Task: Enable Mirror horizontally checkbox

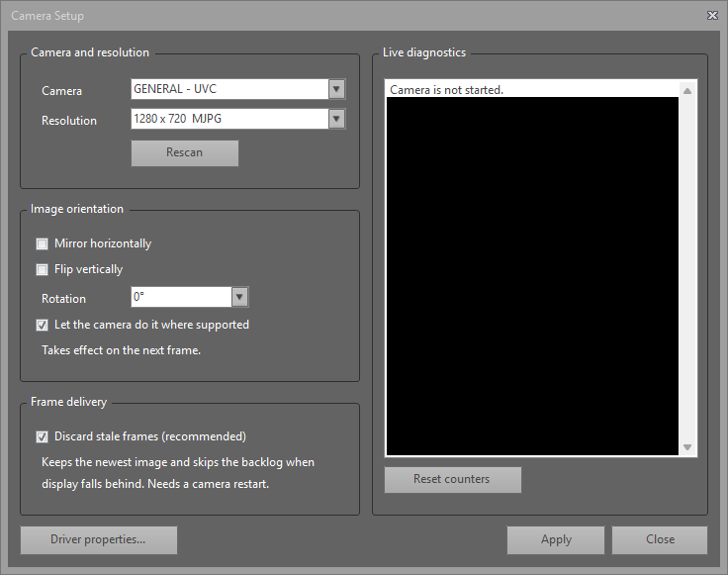Action: [x=43, y=243]
